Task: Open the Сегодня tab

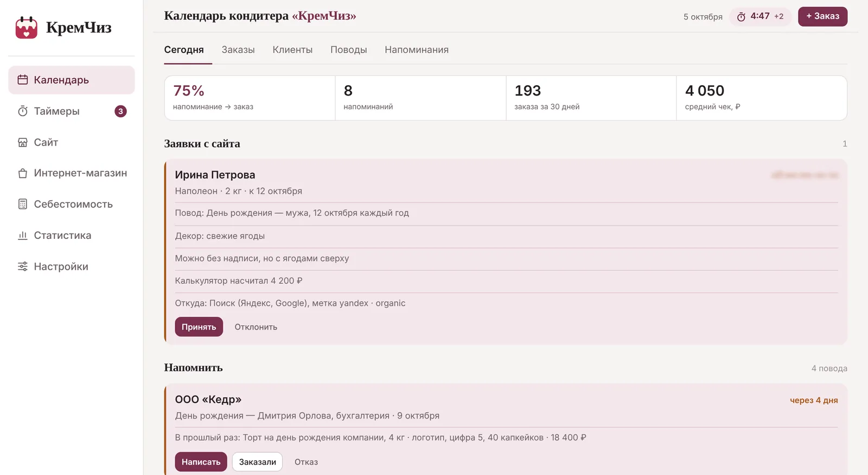Action: (184, 50)
